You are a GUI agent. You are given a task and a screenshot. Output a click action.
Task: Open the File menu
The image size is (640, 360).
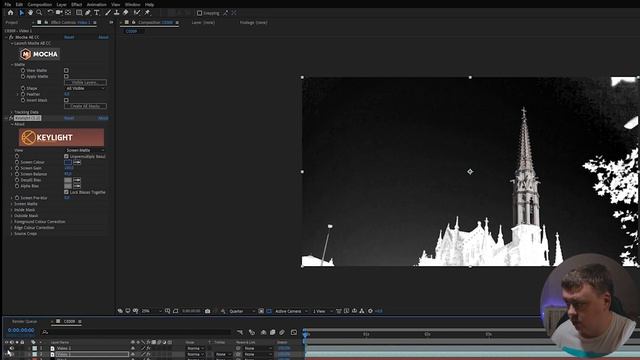(8, 4)
